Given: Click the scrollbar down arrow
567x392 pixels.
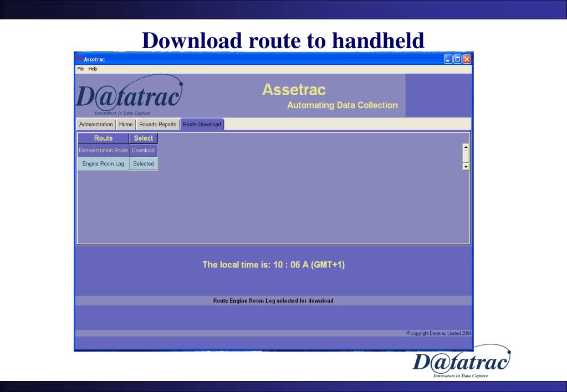Looking at the screenshot, I should (466, 167).
